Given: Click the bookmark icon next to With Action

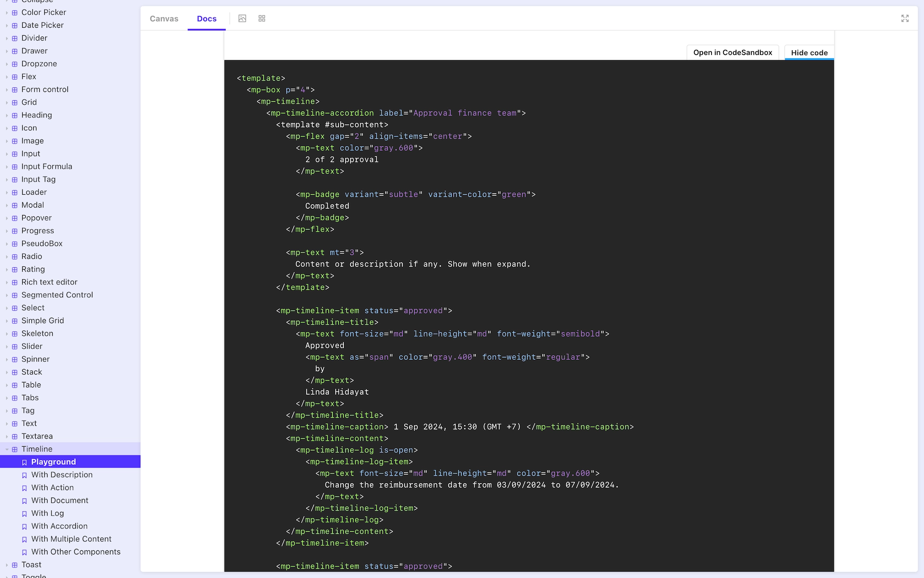Looking at the screenshot, I should pyautogui.click(x=24, y=488).
